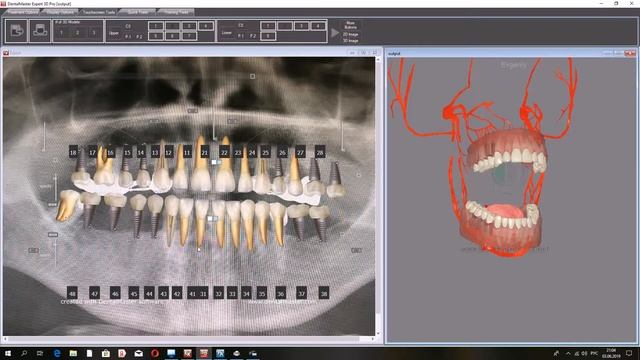Click the taskbar clock and date

(x=611, y=353)
